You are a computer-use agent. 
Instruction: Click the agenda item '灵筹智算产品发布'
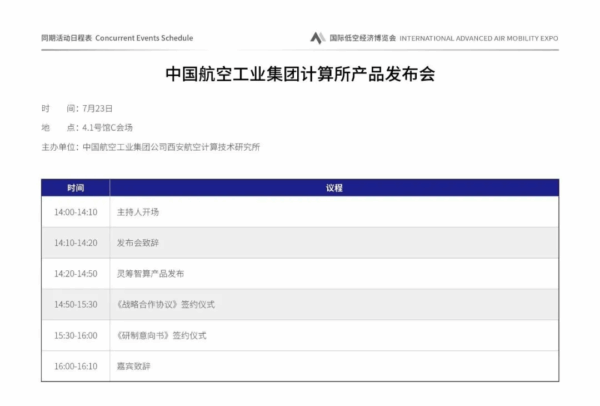coord(150,274)
